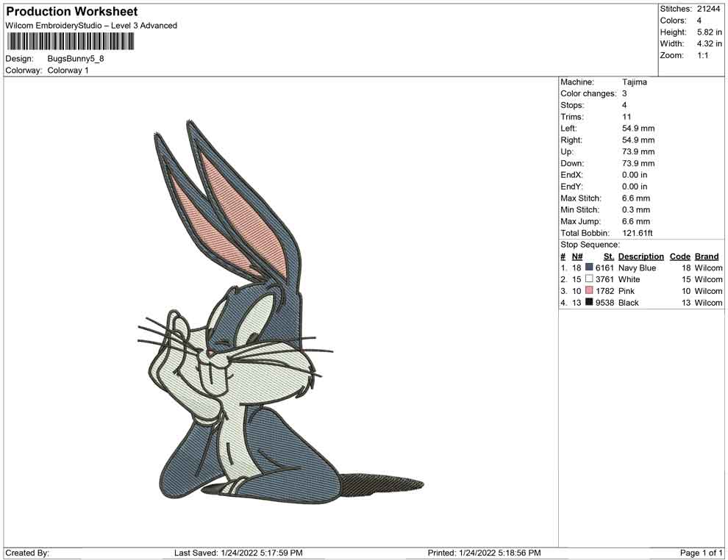Click 'Wilcom' brand in the Navy Blue row
This screenshot has width=728, height=560.
[x=708, y=268]
